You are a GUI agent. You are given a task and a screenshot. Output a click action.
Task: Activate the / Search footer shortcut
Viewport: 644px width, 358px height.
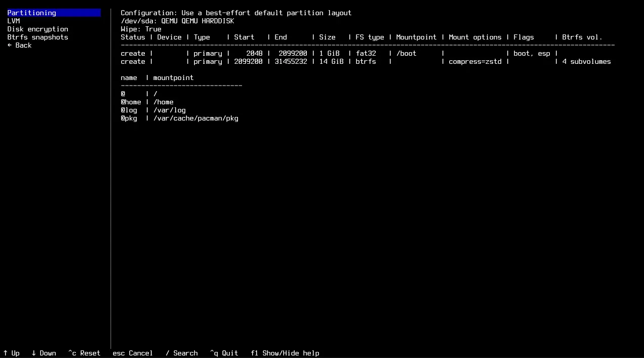(181, 353)
